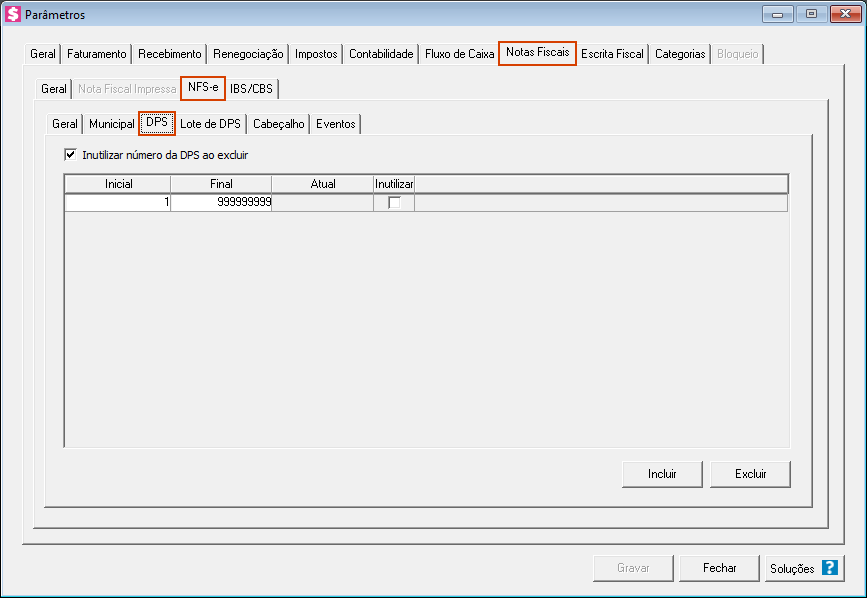The width and height of the screenshot is (867, 598).
Task: Show the Eventos tab
Action: coord(335,124)
